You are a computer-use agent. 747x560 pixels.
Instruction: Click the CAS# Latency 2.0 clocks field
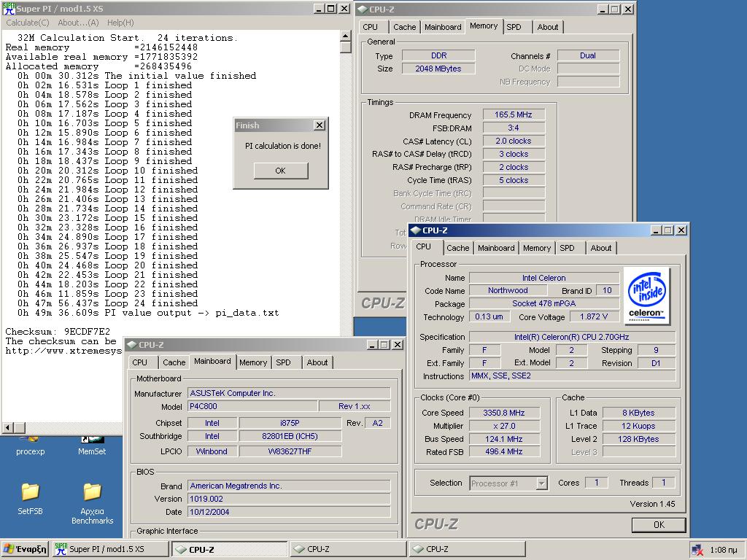coord(513,141)
